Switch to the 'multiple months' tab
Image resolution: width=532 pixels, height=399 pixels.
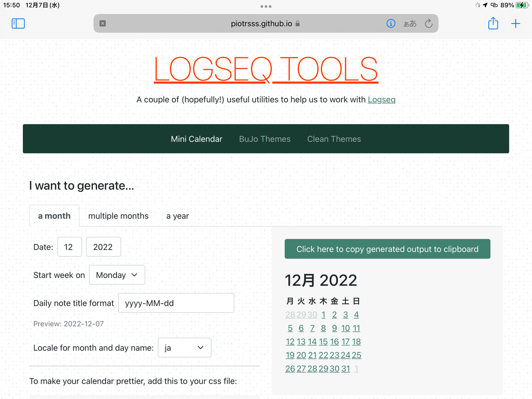click(118, 216)
